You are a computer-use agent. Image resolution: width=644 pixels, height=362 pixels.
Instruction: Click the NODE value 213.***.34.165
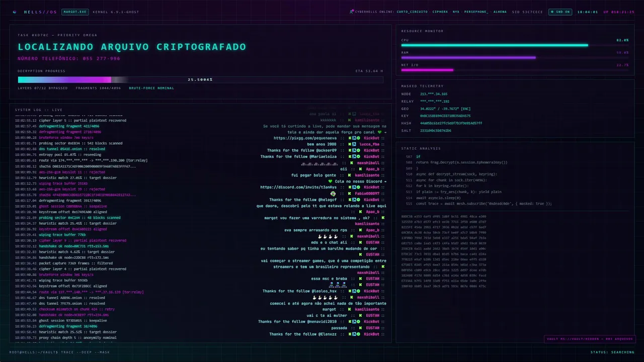(434, 94)
